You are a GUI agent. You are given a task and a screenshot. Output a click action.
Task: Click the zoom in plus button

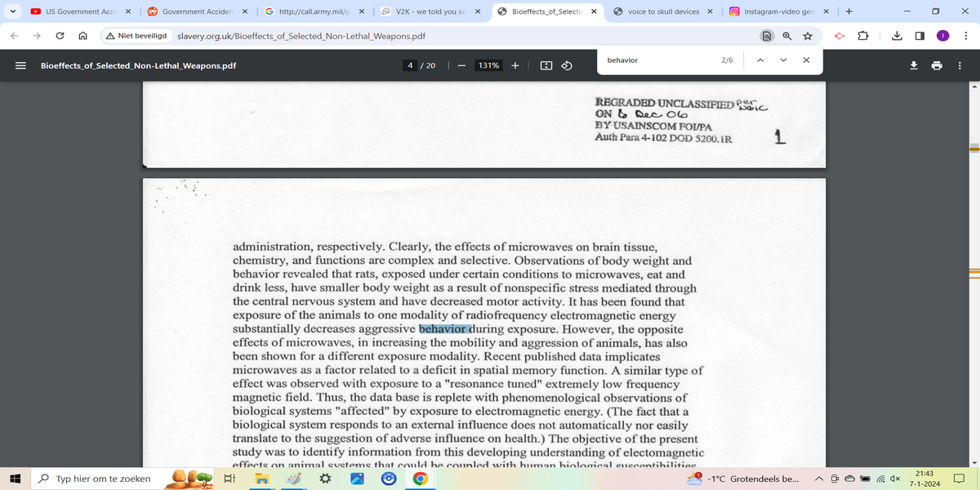tap(515, 65)
